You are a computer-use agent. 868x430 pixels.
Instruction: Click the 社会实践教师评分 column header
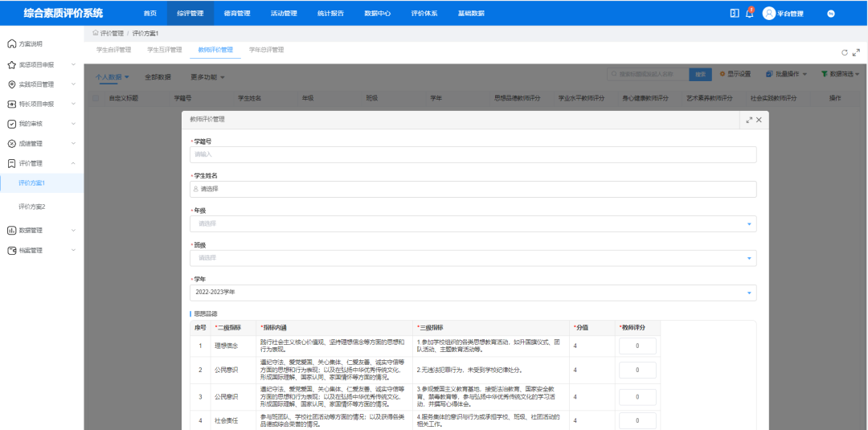click(x=773, y=98)
